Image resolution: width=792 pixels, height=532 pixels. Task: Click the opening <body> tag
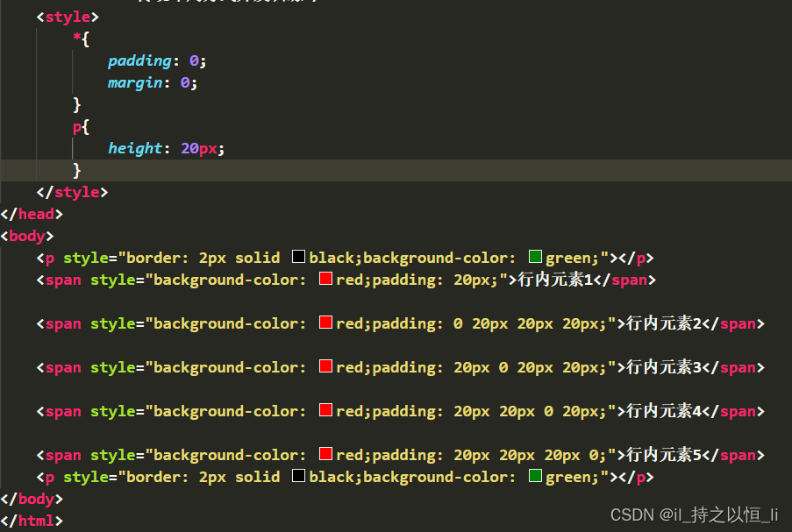coord(27,237)
